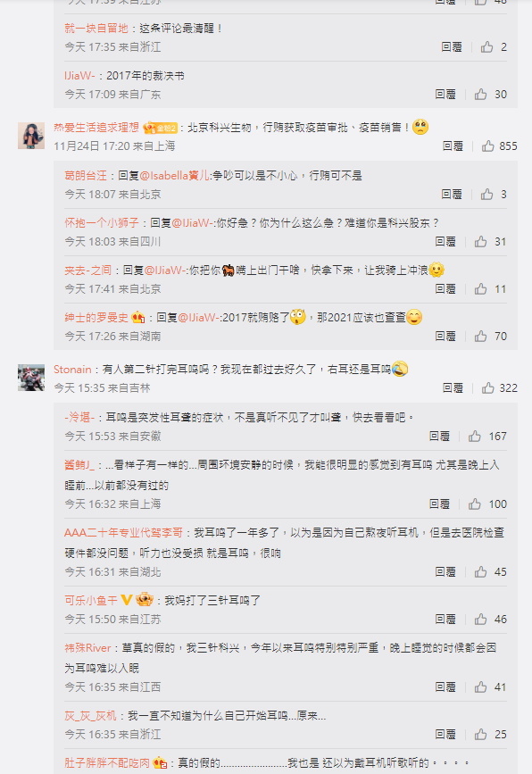The image size is (532, 774).
Task: Open 就一块自留地 user profile
Action: coord(96,29)
